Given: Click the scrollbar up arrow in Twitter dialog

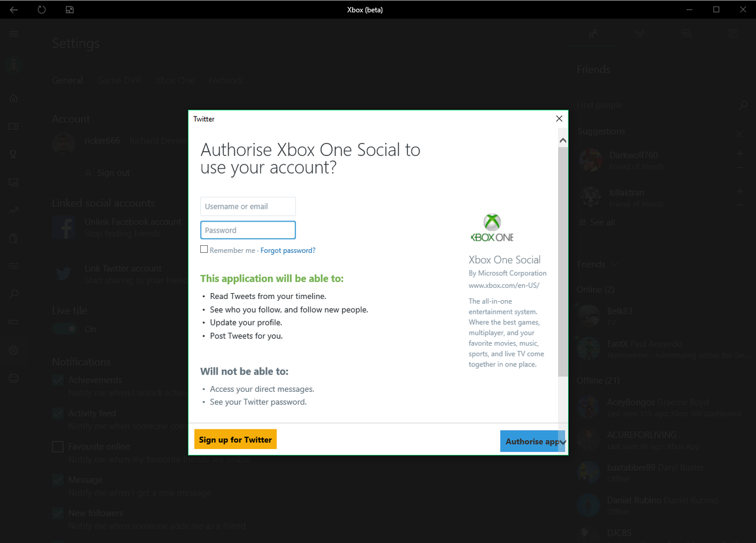Looking at the screenshot, I should pos(563,141).
